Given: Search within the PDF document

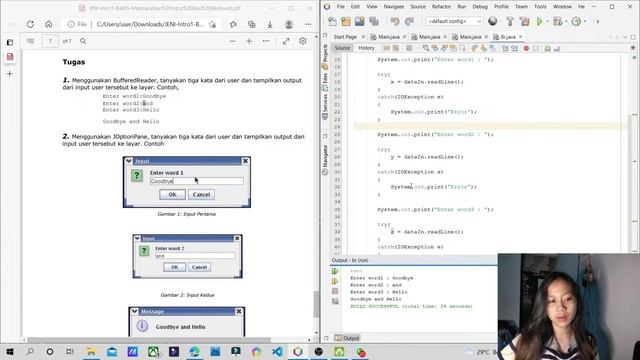Looking at the screenshot, I should click(x=83, y=41).
